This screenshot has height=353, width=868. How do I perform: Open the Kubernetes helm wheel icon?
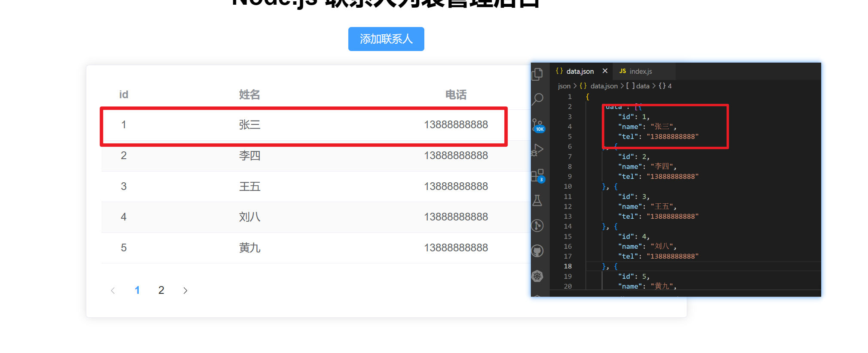click(537, 276)
